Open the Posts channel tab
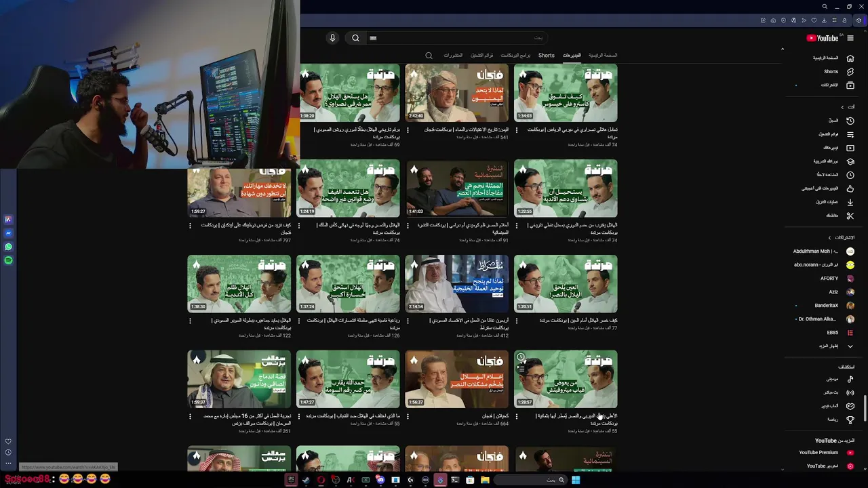 453,56
